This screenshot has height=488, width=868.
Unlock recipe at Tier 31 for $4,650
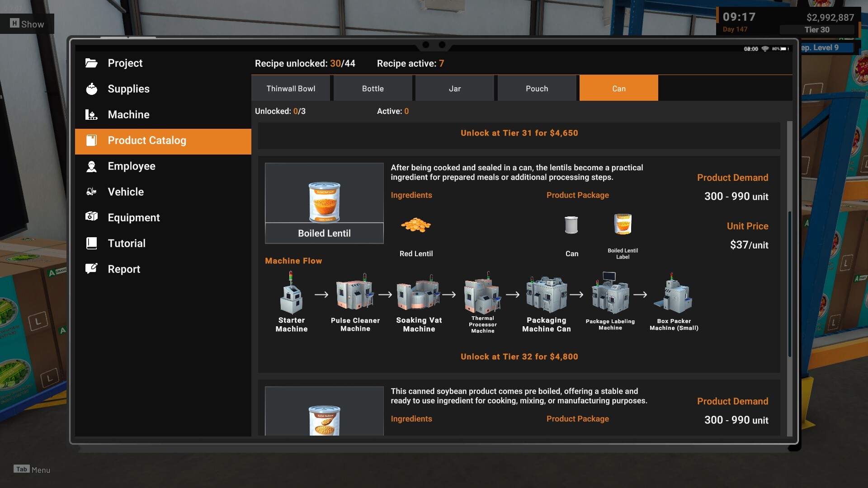(519, 133)
